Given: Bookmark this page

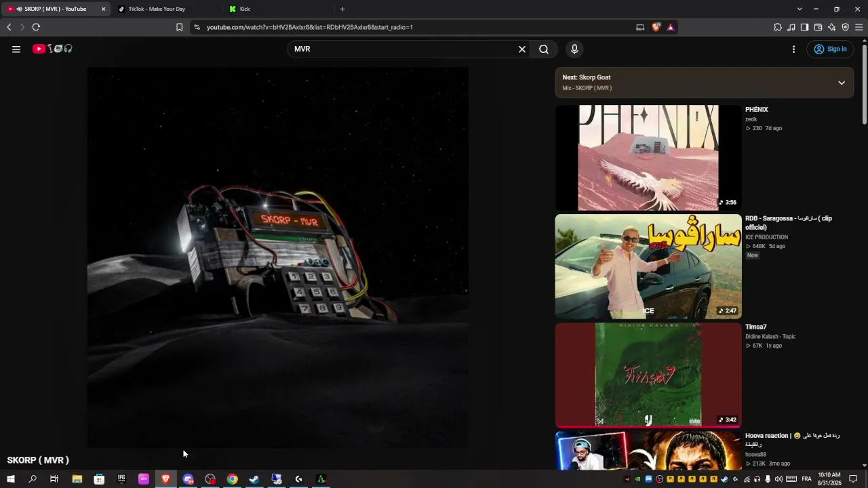Looking at the screenshot, I should [179, 27].
